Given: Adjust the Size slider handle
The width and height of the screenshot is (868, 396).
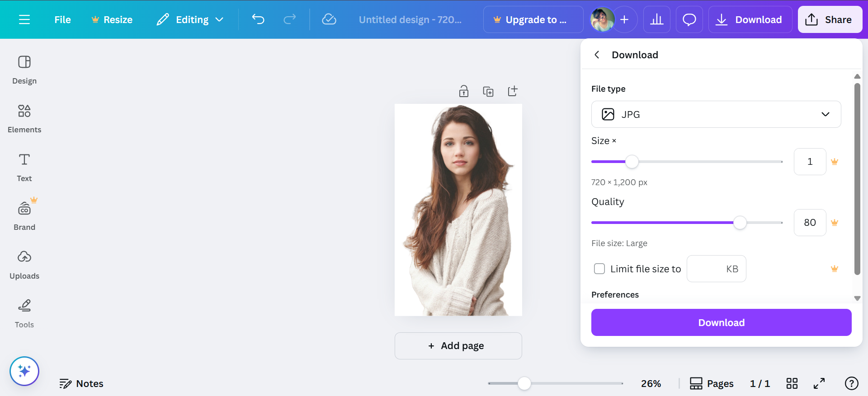Looking at the screenshot, I should [x=632, y=162].
